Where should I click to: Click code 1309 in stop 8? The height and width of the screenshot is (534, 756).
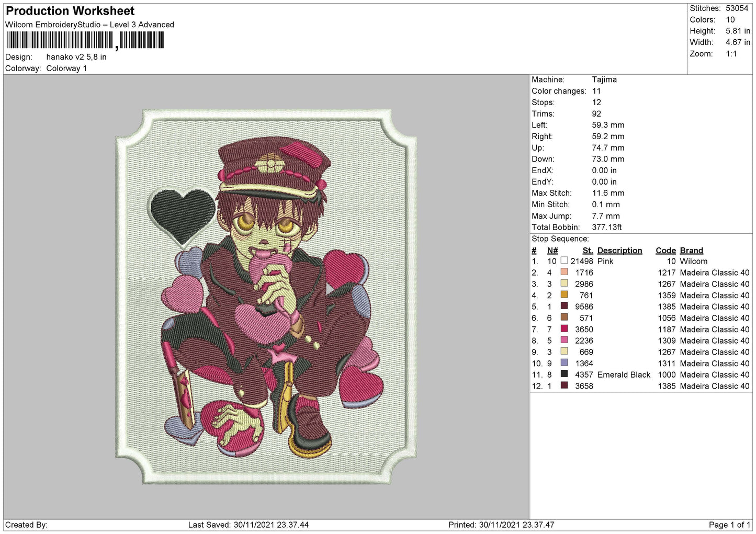[667, 340]
